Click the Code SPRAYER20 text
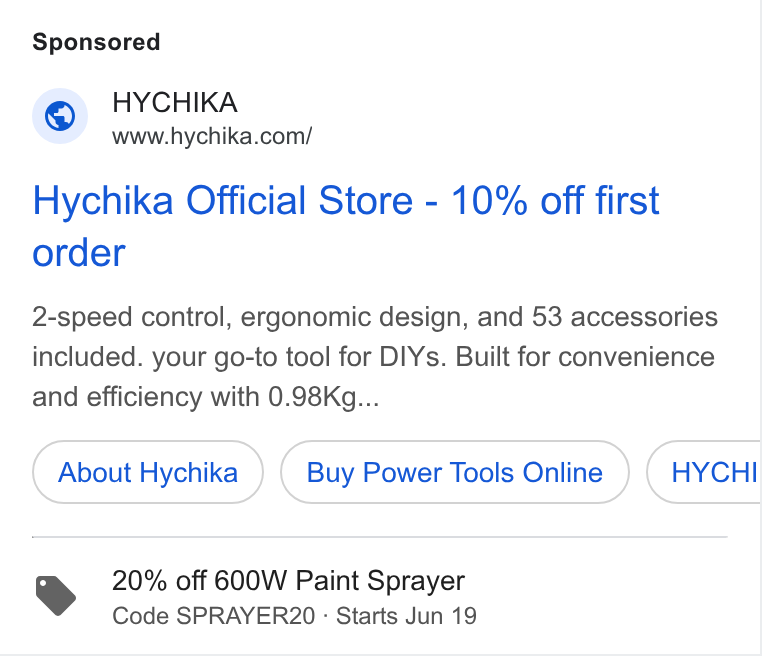The width and height of the screenshot is (762, 656). click(x=214, y=616)
